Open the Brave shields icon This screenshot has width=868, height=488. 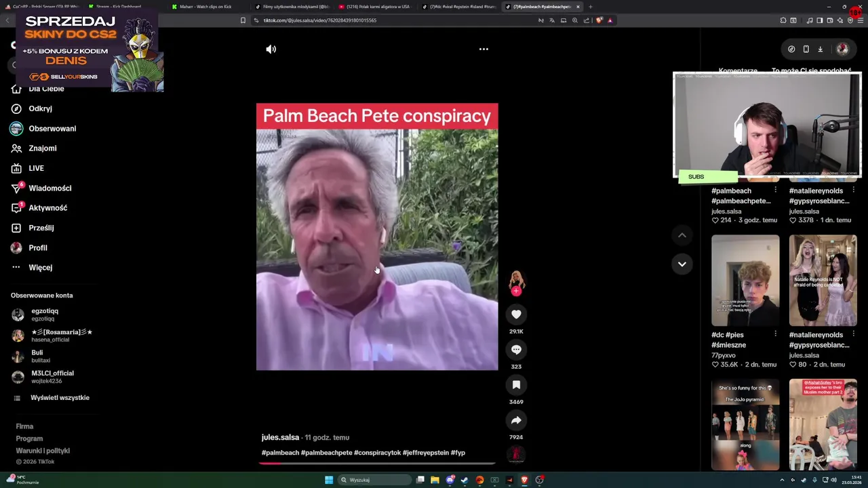(x=599, y=20)
